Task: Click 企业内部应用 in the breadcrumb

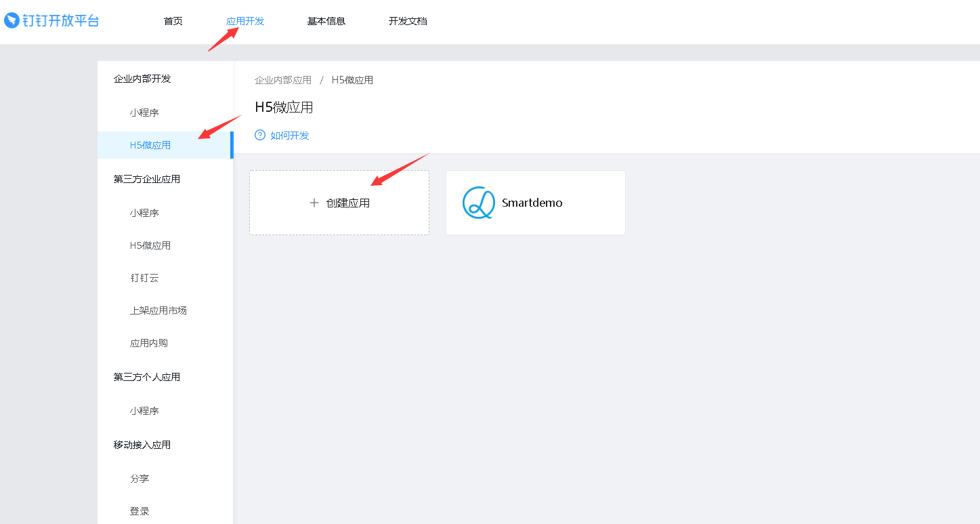Action: click(283, 80)
